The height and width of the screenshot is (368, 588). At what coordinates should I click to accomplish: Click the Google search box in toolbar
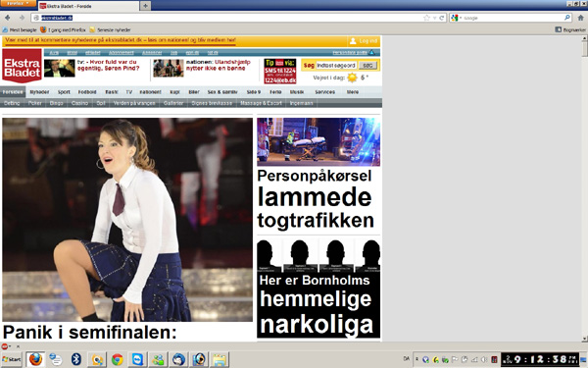[x=512, y=18]
